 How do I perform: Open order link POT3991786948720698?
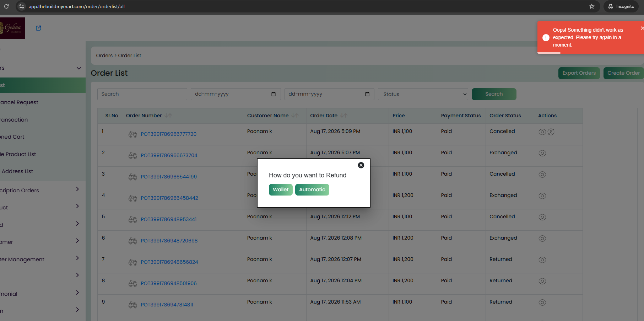tap(169, 241)
